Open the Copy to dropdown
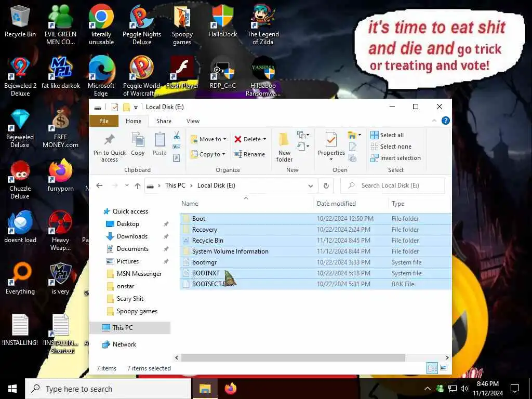The width and height of the screenshot is (532, 399). coord(208,154)
